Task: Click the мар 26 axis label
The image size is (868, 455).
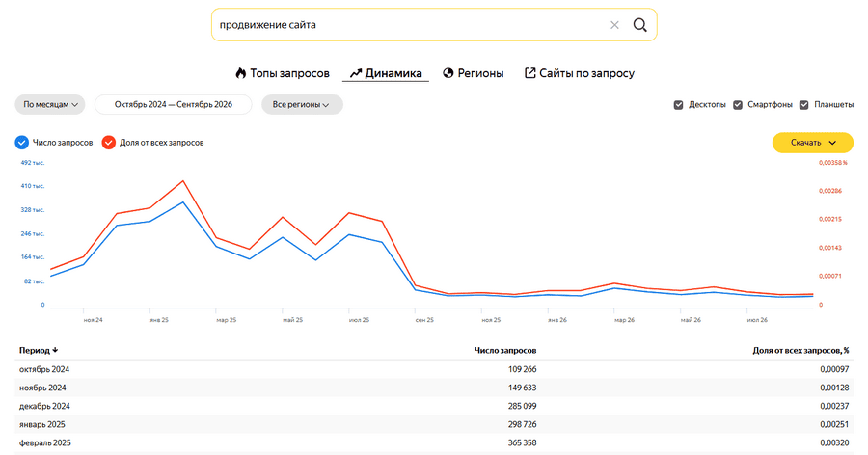Action: click(624, 320)
